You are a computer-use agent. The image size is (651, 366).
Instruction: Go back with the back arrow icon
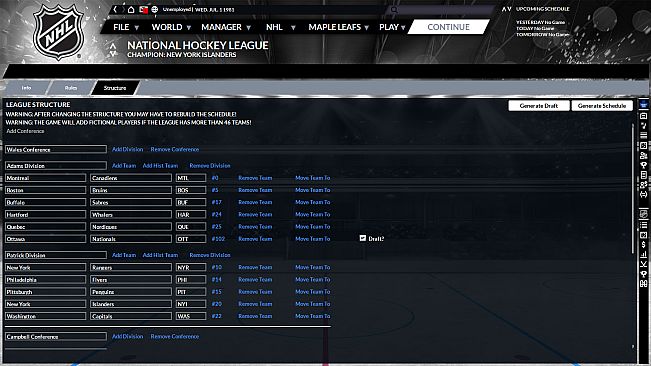pyautogui.click(x=115, y=9)
